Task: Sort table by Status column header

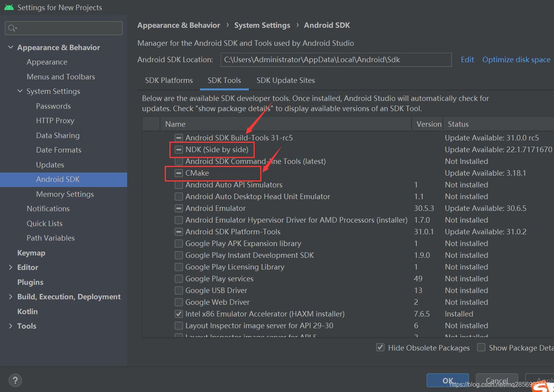Action: [x=499, y=124]
